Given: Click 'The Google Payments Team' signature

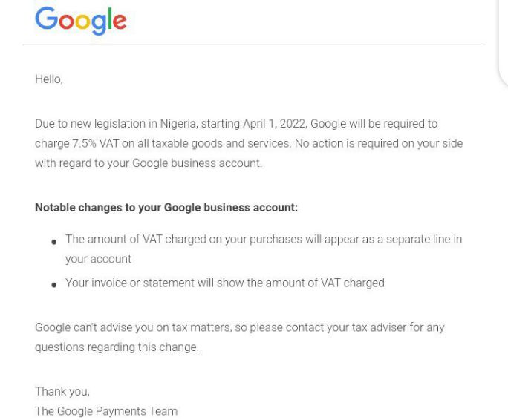Looking at the screenshot, I should coord(106,411).
